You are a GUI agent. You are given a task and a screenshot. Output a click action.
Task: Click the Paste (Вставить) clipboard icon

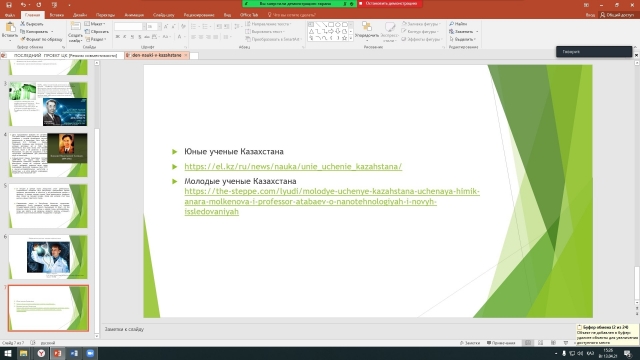click(10, 28)
